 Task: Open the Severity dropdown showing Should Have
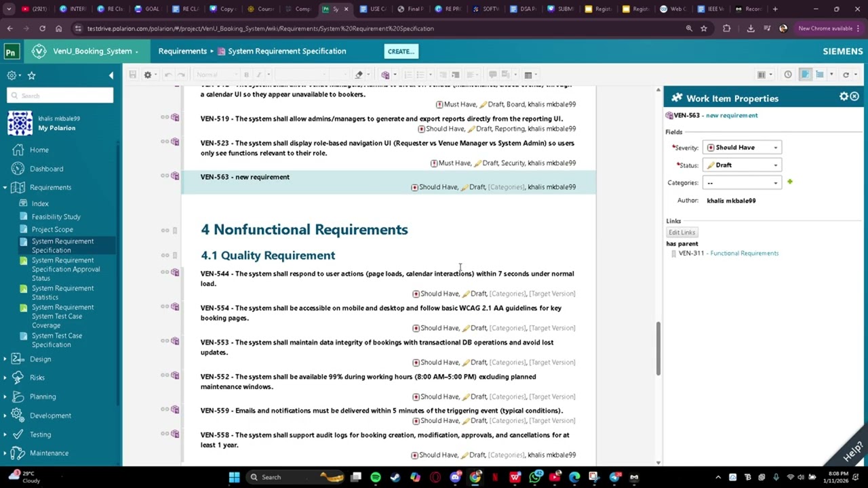(x=742, y=147)
